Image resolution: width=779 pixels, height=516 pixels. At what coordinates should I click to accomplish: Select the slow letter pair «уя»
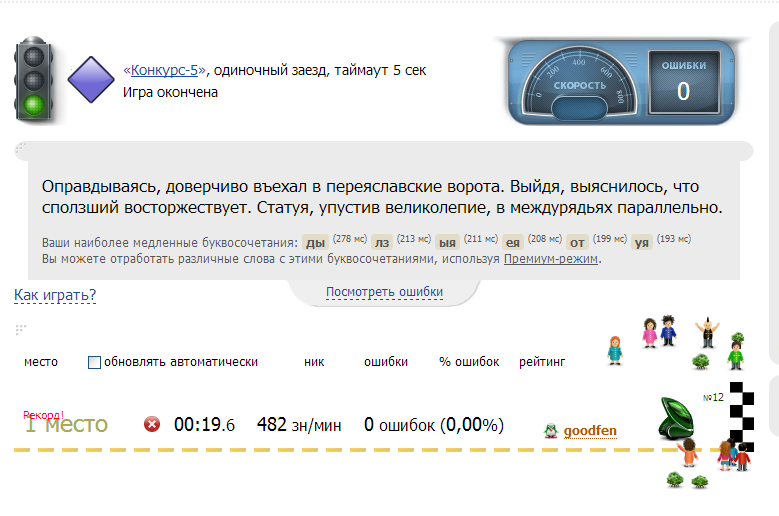point(642,242)
